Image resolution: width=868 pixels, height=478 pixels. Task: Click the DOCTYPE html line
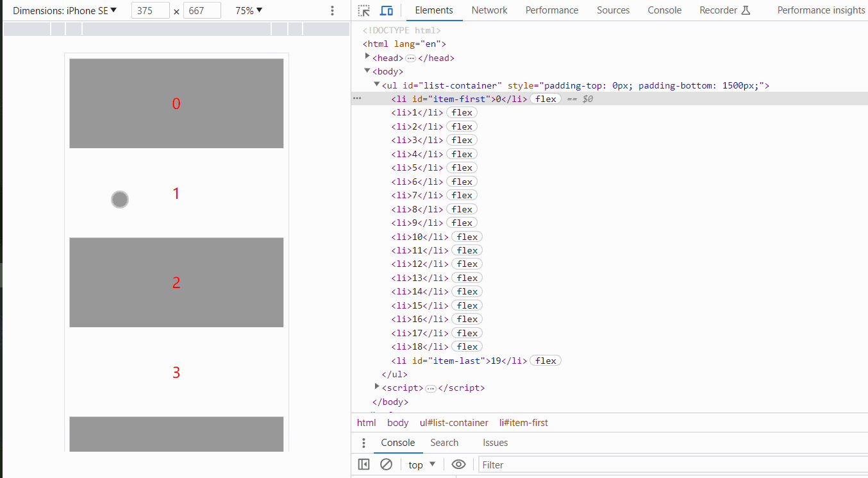tap(402, 30)
